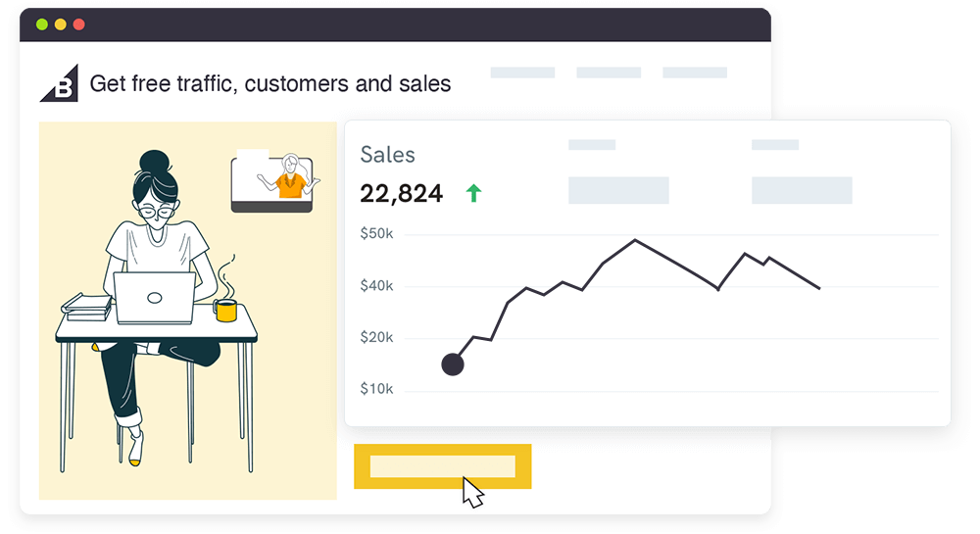The image size is (980, 534).
Task: Select the middle placeholder navigation item in the header
Action: 609,73
